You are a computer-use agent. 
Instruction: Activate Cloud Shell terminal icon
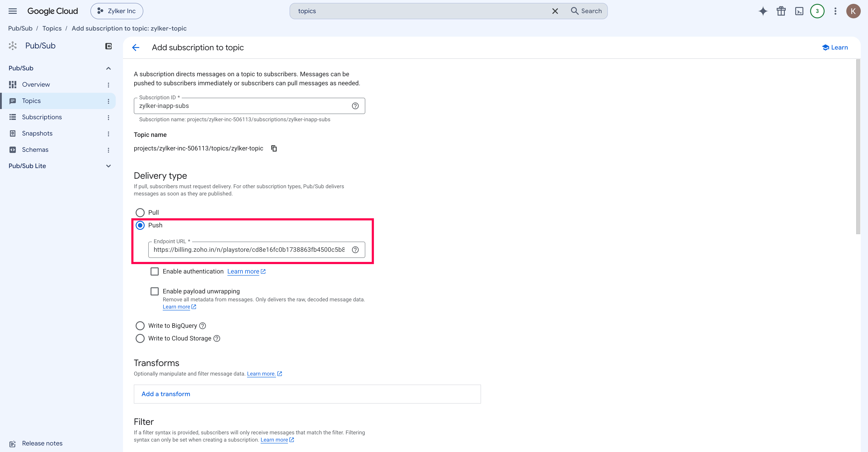coord(799,11)
